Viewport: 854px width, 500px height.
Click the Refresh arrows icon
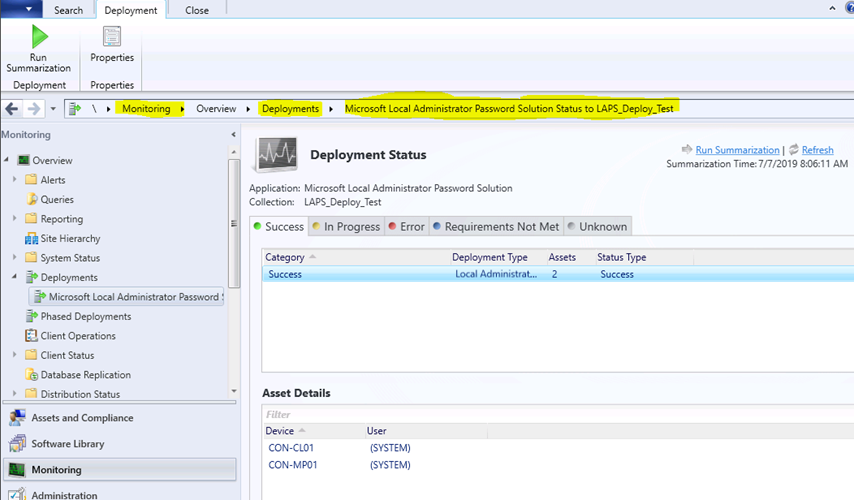click(x=794, y=149)
